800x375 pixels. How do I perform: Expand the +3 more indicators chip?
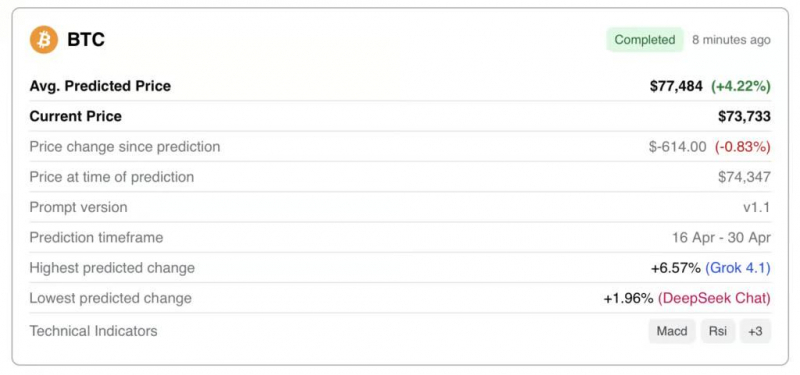[x=755, y=331]
